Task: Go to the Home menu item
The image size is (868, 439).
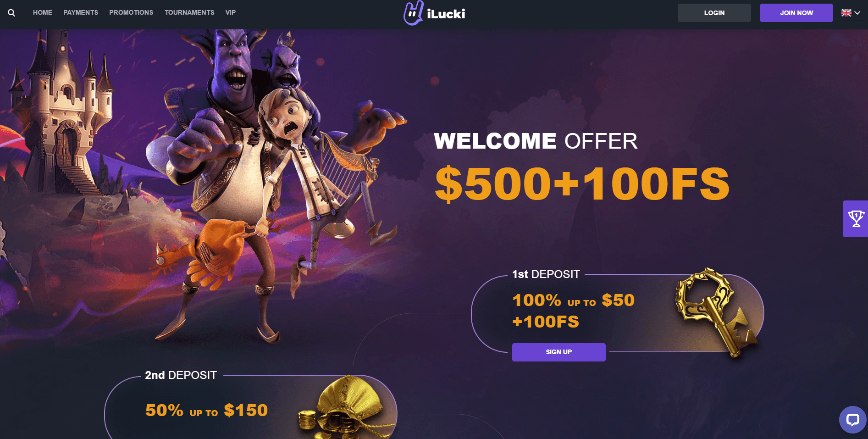Action: [43, 12]
